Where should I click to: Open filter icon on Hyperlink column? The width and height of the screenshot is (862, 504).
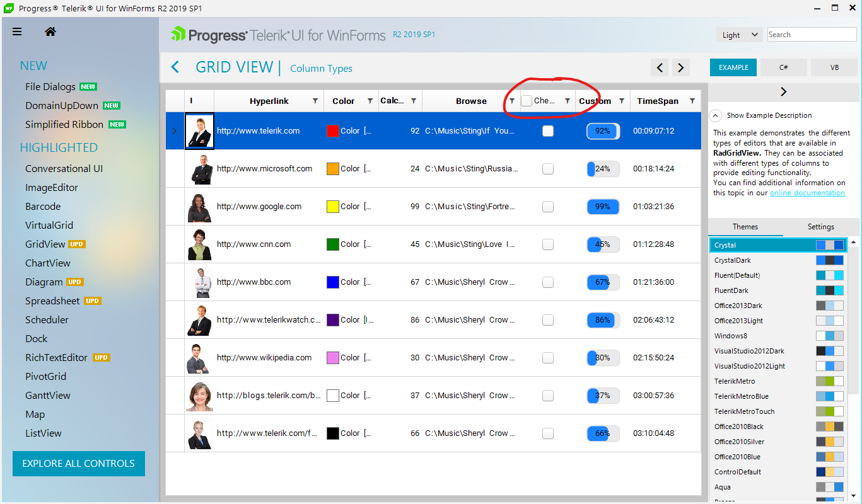pyautogui.click(x=315, y=101)
